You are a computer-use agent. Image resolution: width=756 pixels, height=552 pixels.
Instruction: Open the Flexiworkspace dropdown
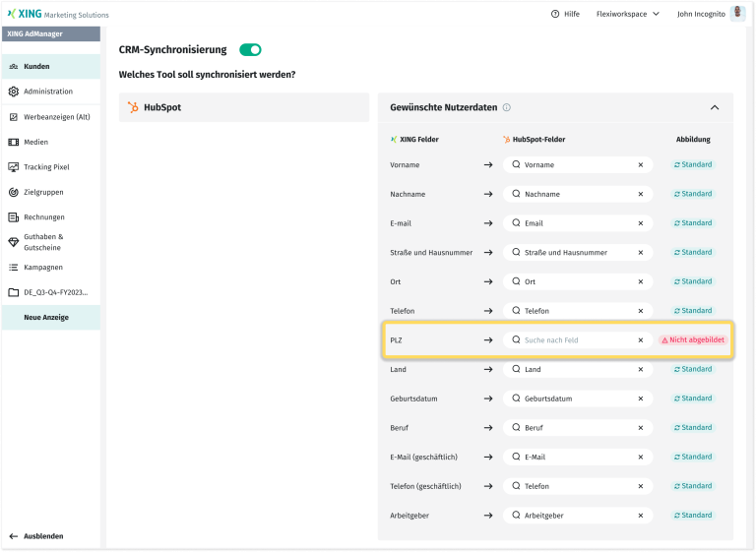pos(627,14)
